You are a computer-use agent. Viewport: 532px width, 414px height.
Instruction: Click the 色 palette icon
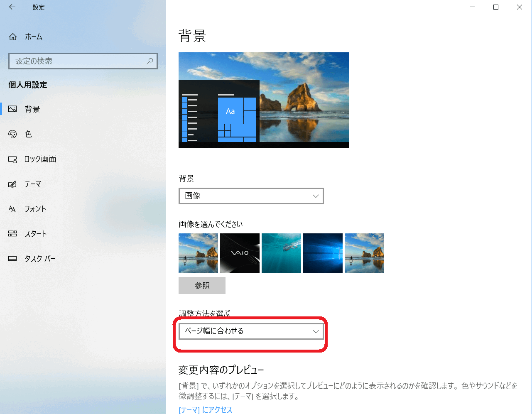tap(12, 134)
